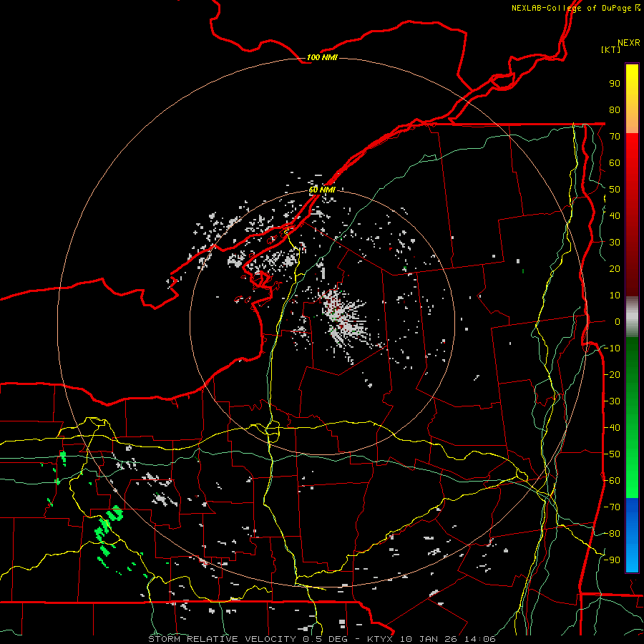Click the 10 value on the velocity scale
Viewport: 644px width, 644px height.
tap(615, 296)
